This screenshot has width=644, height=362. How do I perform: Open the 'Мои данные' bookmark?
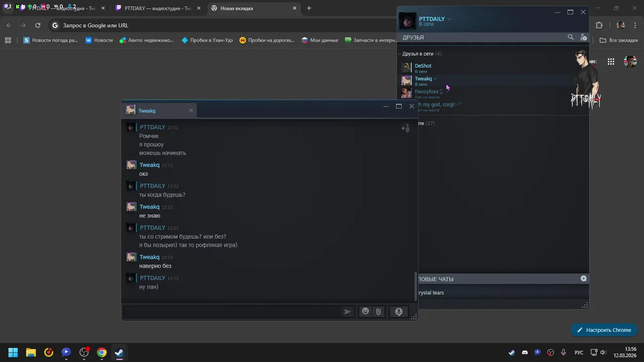pos(319,40)
